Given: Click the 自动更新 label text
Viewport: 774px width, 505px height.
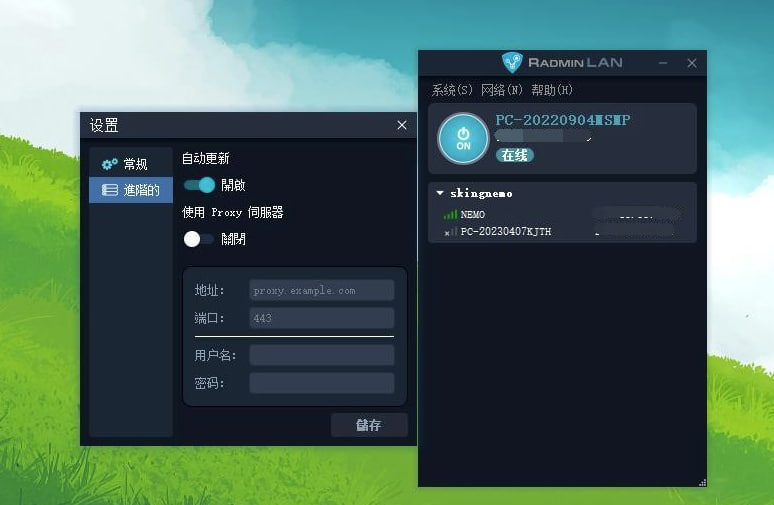Looking at the screenshot, I should [x=206, y=158].
